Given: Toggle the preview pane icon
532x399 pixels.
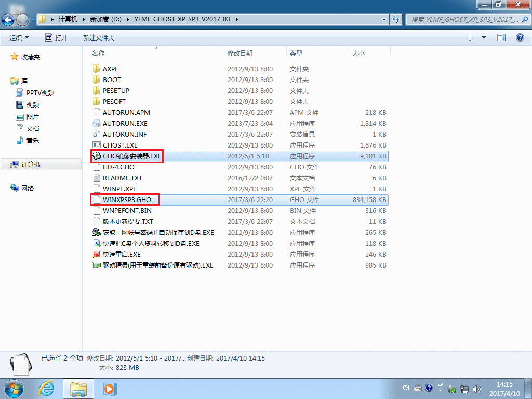Looking at the screenshot, I should tap(501, 37).
